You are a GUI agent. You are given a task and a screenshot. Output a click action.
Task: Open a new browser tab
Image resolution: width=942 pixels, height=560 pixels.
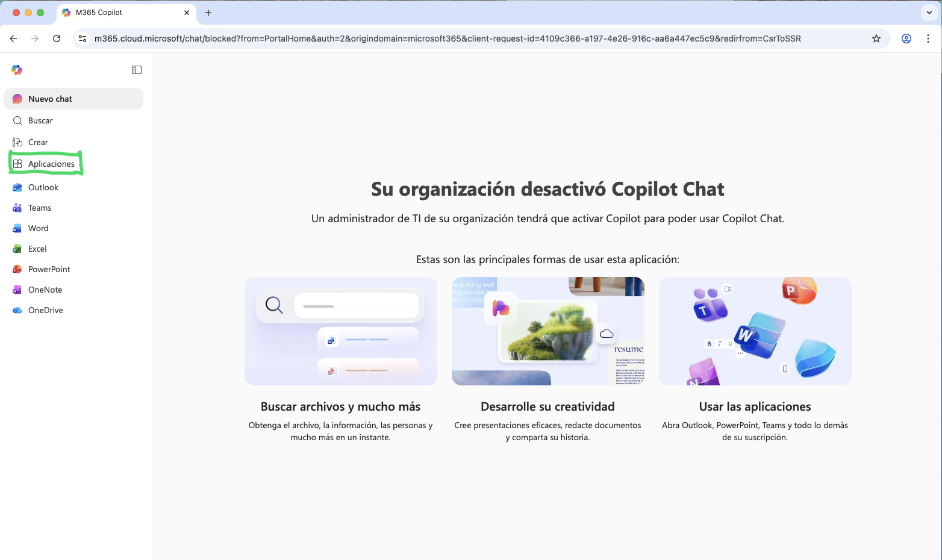[x=208, y=13]
